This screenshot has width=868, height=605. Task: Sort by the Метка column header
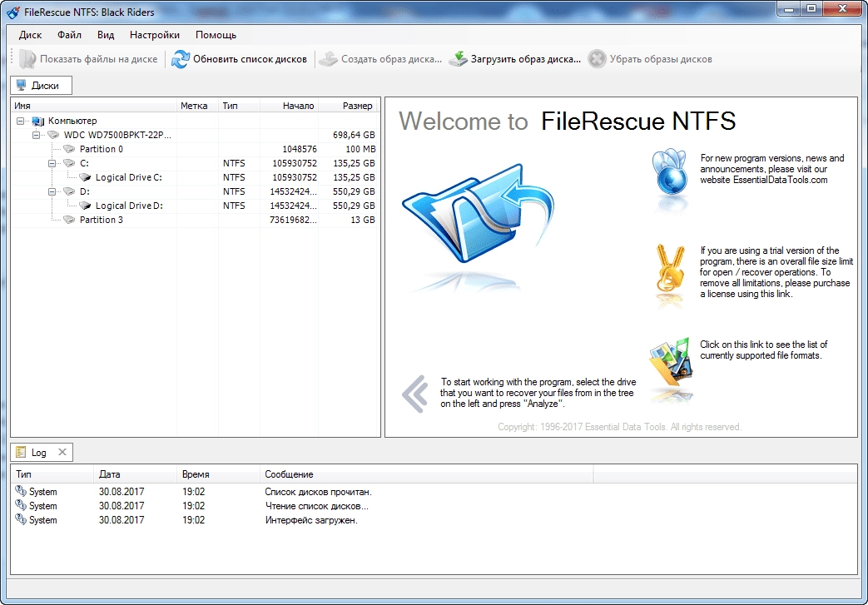point(197,106)
